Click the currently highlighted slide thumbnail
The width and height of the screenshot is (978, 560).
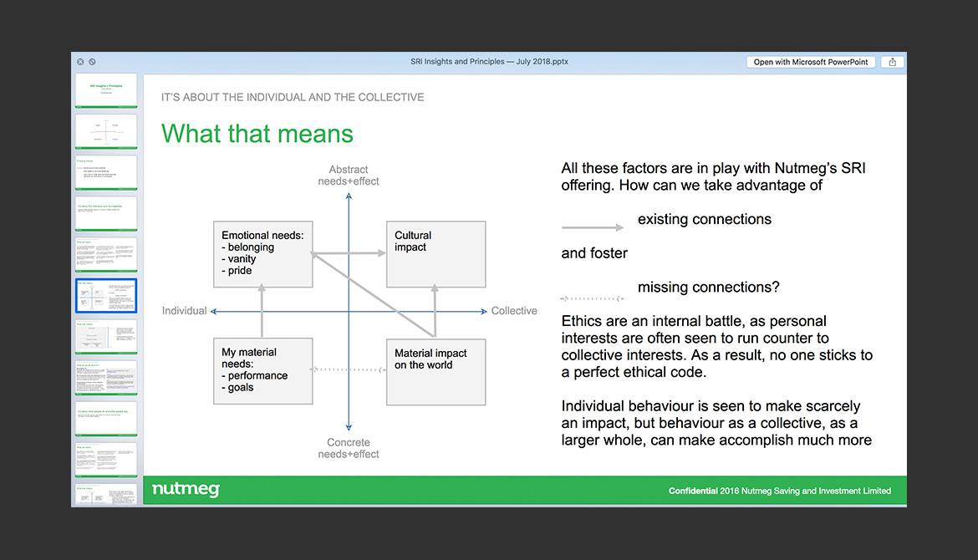pos(106,295)
